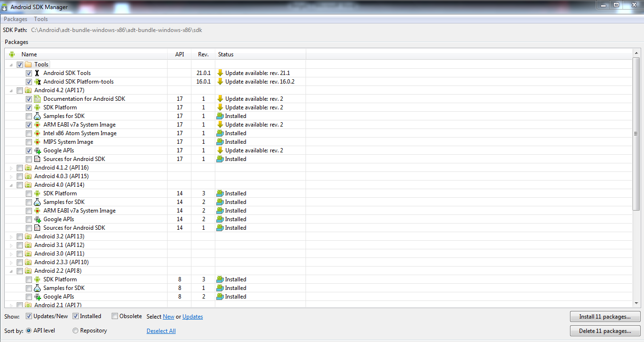The height and width of the screenshot is (342, 644).
Task: Click Install 11 packages button
Action: [x=605, y=317]
